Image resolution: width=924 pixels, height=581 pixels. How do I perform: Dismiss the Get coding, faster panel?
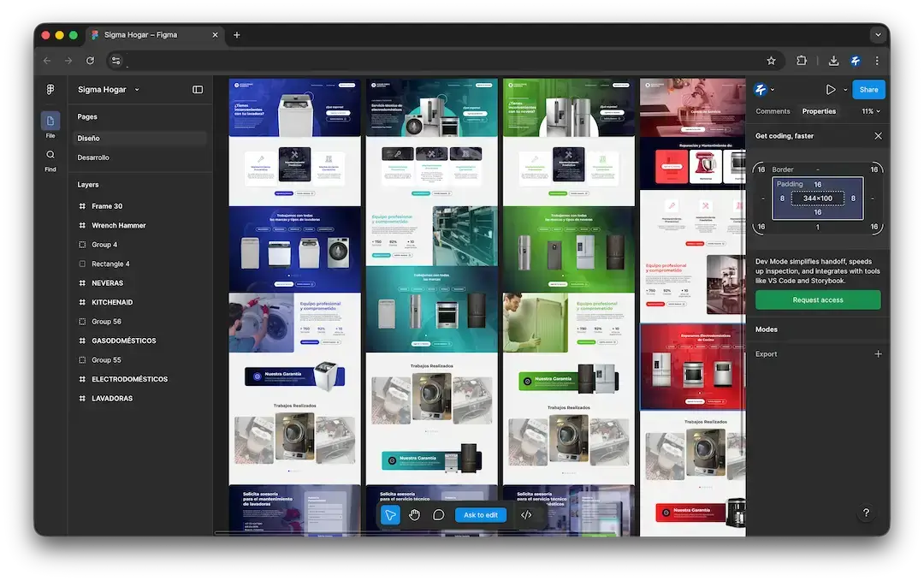[878, 136]
